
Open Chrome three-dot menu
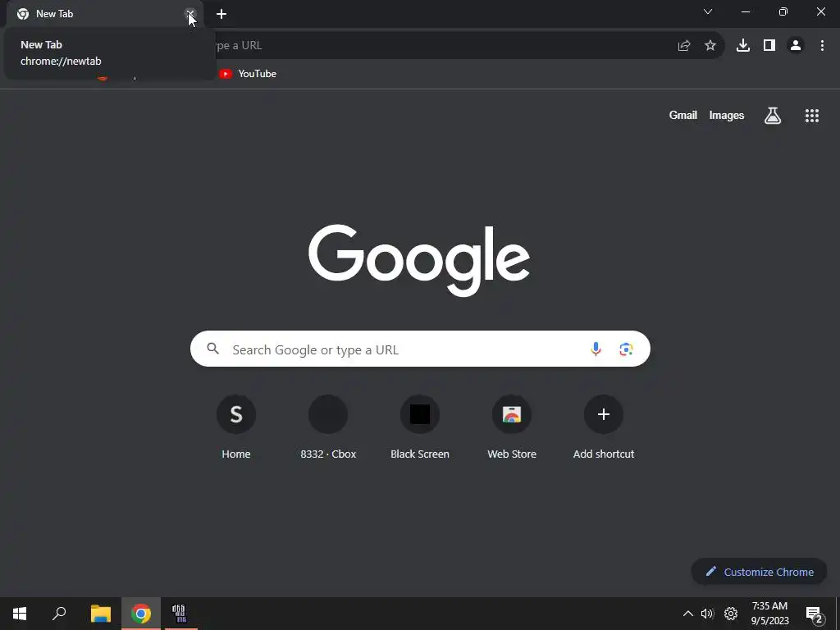822,46
